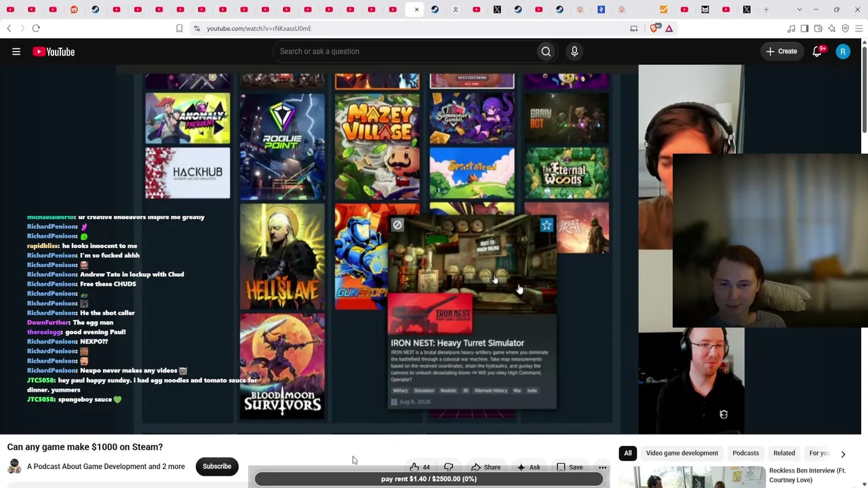This screenshot has width=868, height=488.
Task: Switch to the Reddit browser tab
Action: (x=74, y=9)
